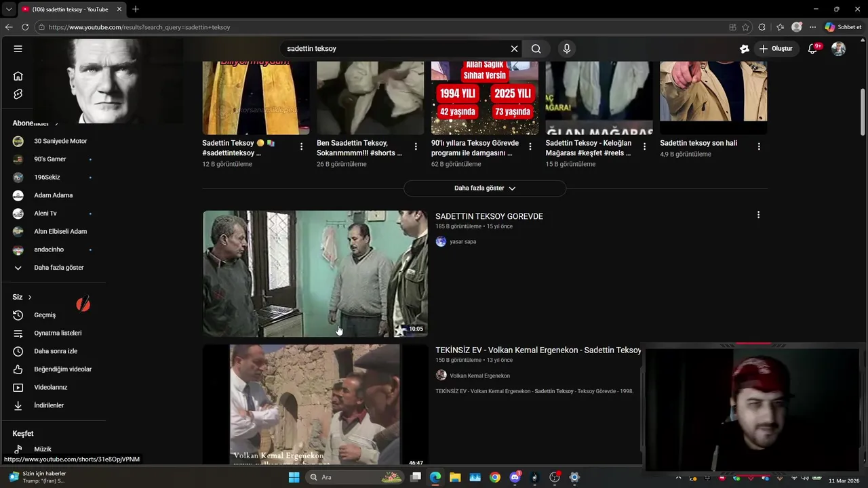The width and height of the screenshot is (868, 488).
Task: Open File Explorer from taskbar
Action: (x=455, y=477)
